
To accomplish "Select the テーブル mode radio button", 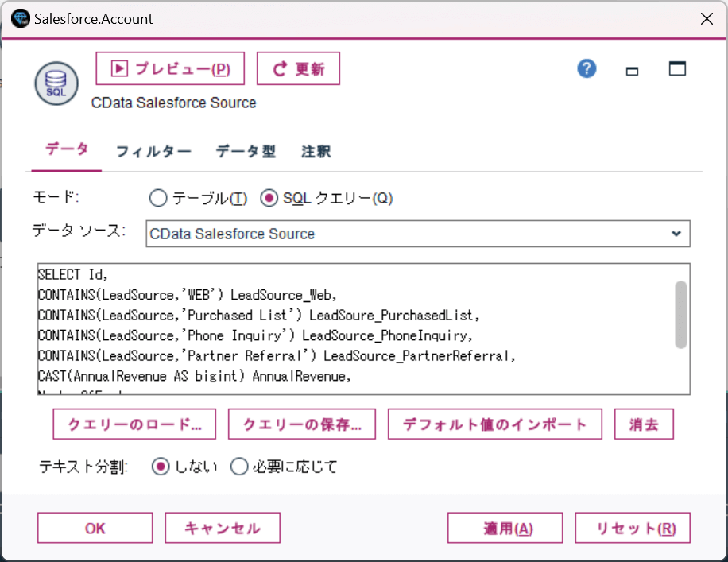I will [x=158, y=198].
